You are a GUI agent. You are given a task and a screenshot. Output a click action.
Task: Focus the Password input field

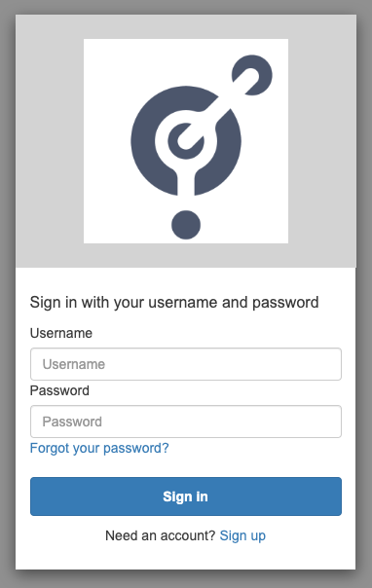pos(186,422)
